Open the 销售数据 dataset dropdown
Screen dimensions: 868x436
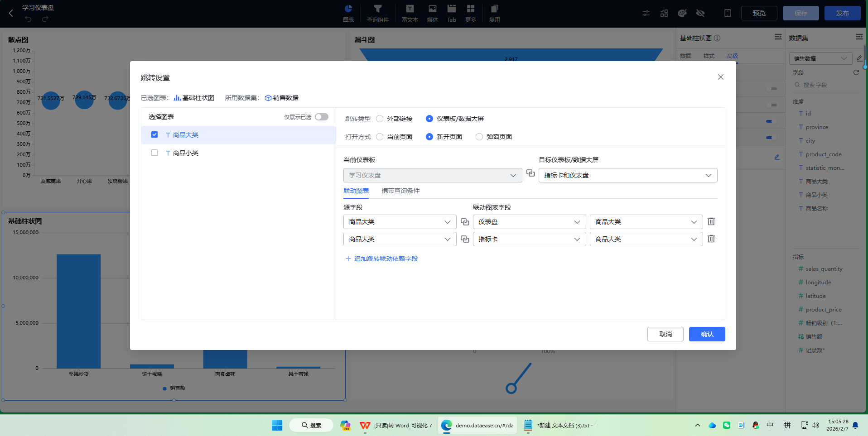point(820,58)
